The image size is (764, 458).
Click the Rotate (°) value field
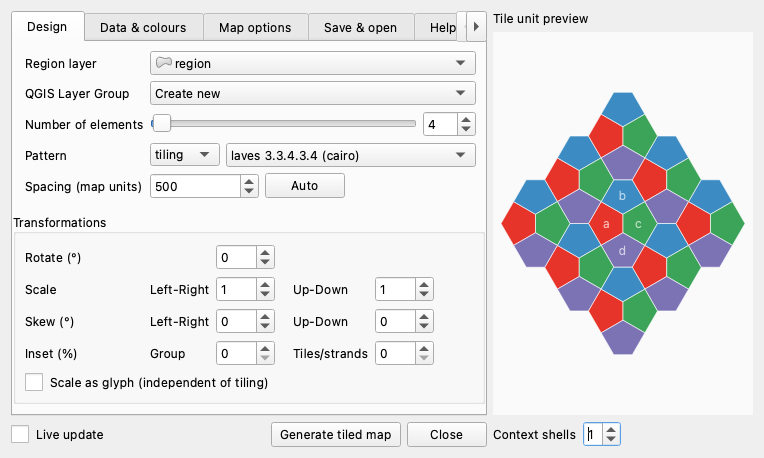point(236,257)
